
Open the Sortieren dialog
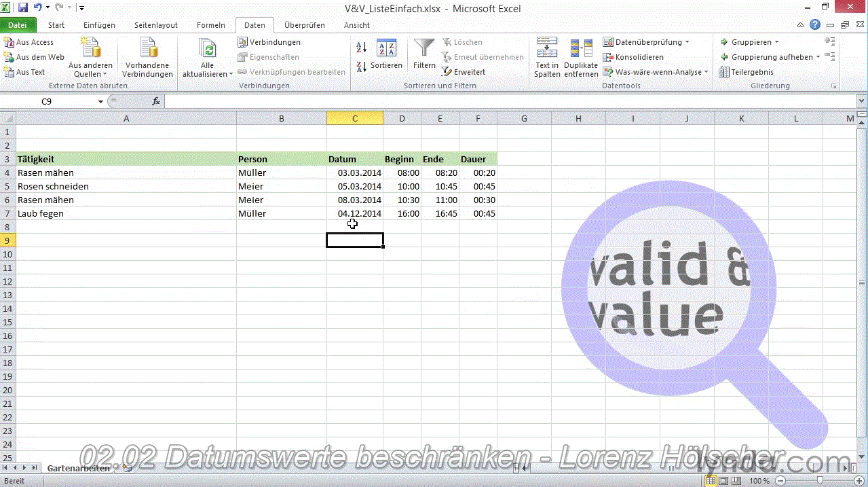click(x=386, y=54)
